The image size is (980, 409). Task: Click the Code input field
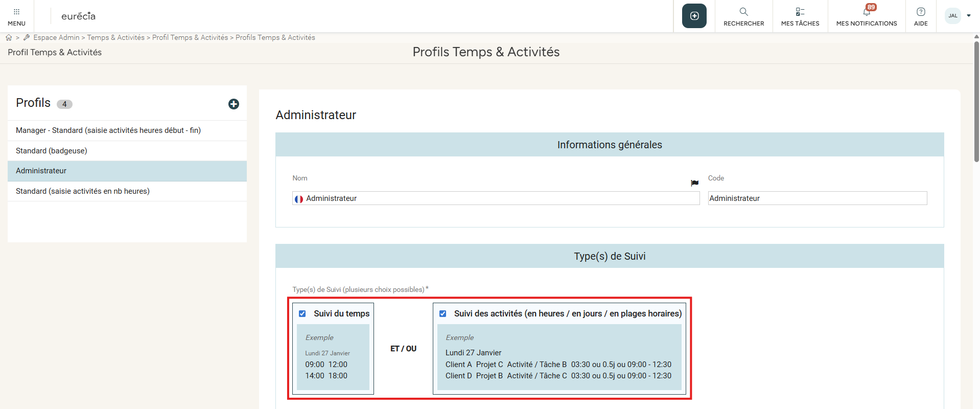[x=816, y=198]
